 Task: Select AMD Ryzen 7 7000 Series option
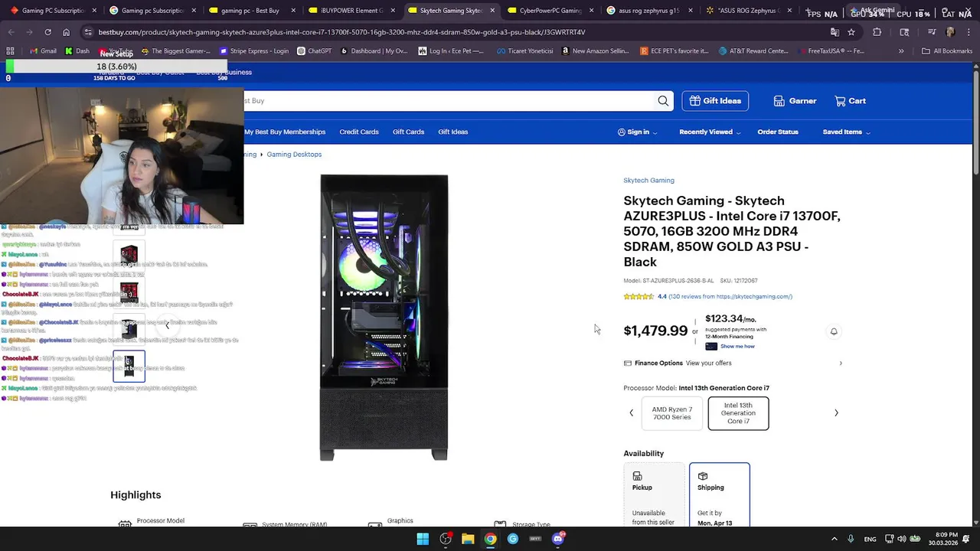pos(671,413)
